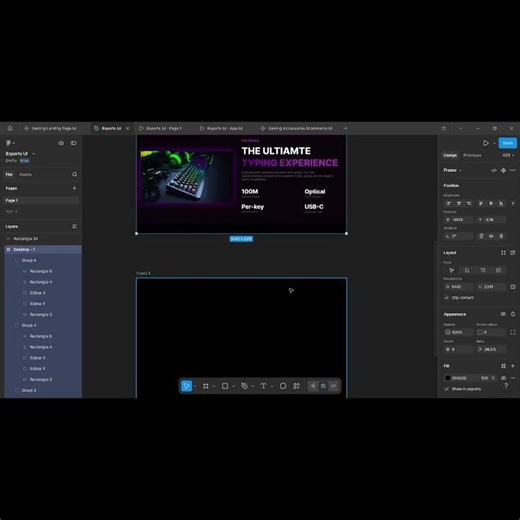
Task: Add a fill with the plus icon
Action: pyautogui.click(x=513, y=366)
